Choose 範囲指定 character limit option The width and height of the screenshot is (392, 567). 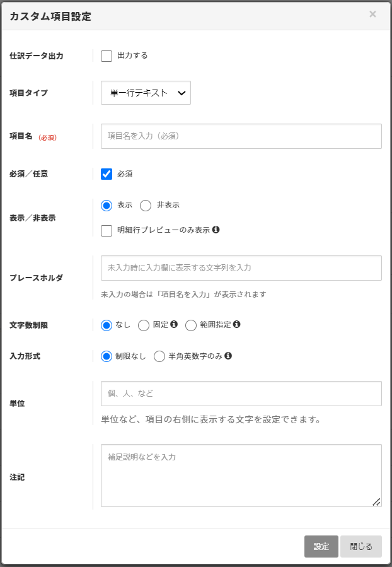191,325
